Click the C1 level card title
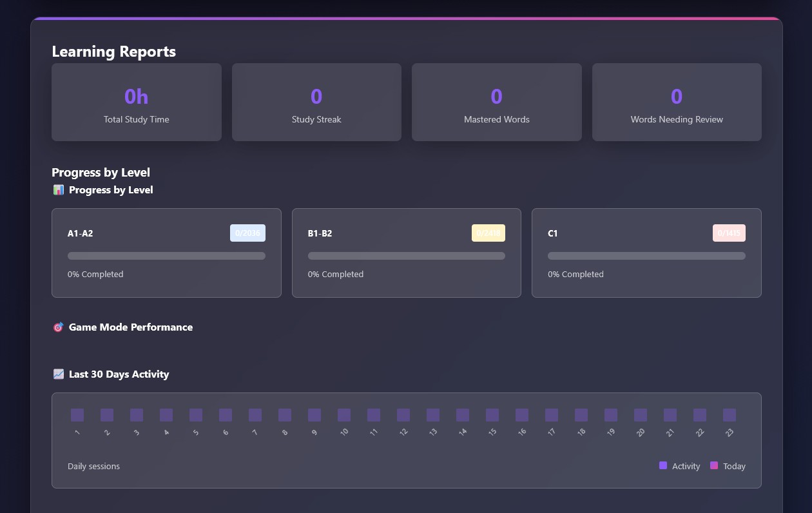 point(552,233)
